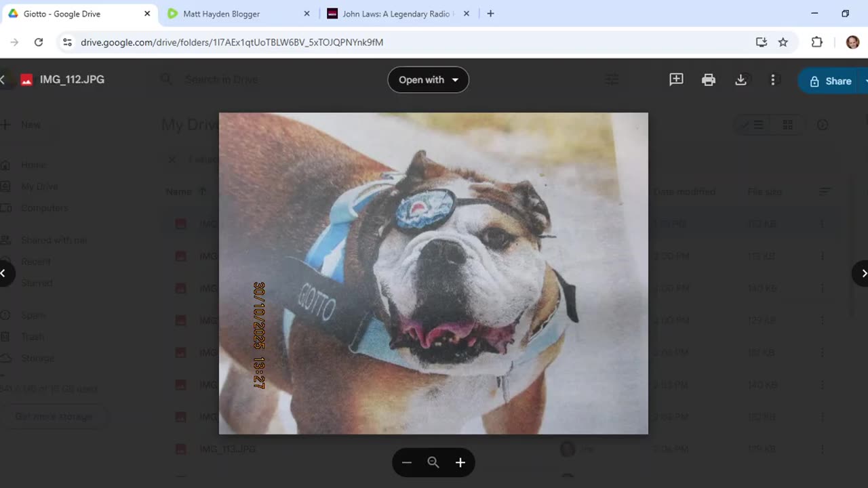Download the IMG_112.JPG file
The width and height of the screenshot is (868, 488).
[x=741, y=80]
